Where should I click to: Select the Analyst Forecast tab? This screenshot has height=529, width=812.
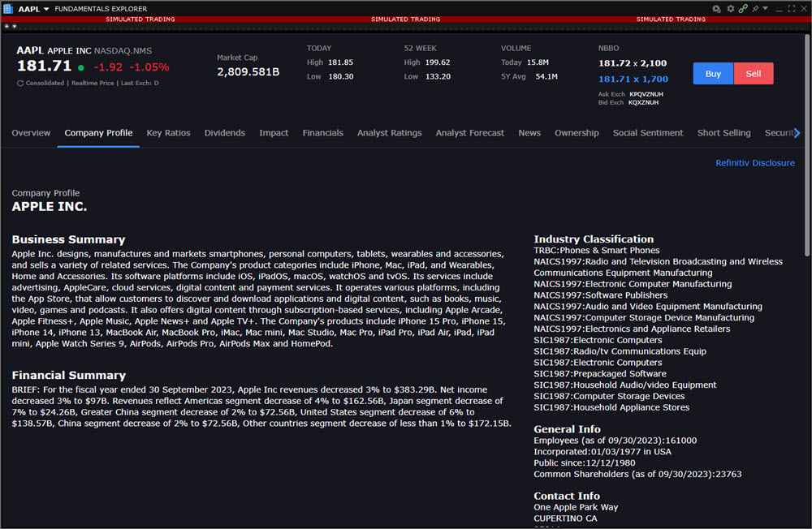point(469,133)
